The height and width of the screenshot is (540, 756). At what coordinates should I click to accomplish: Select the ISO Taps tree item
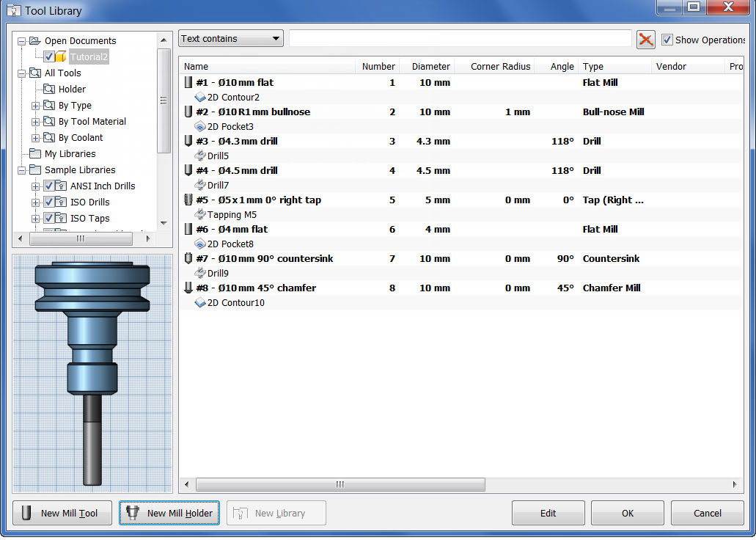[x=89, y=218]
